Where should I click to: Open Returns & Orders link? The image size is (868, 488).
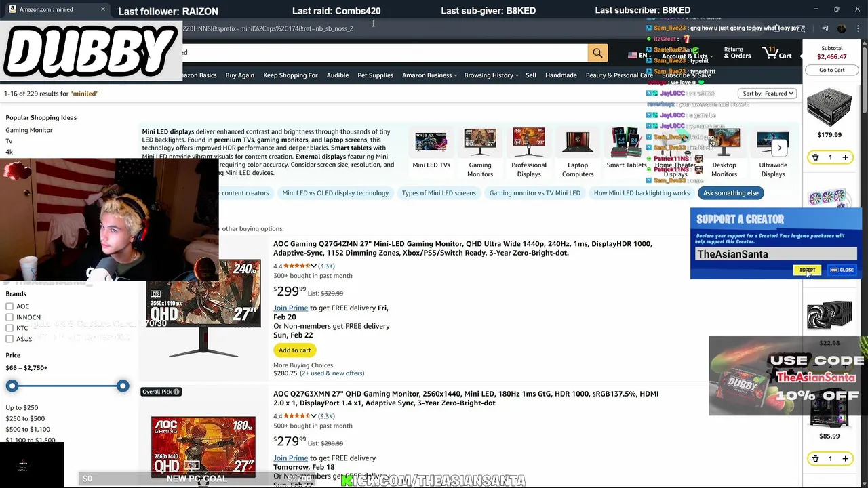click(x=737, y=53)
